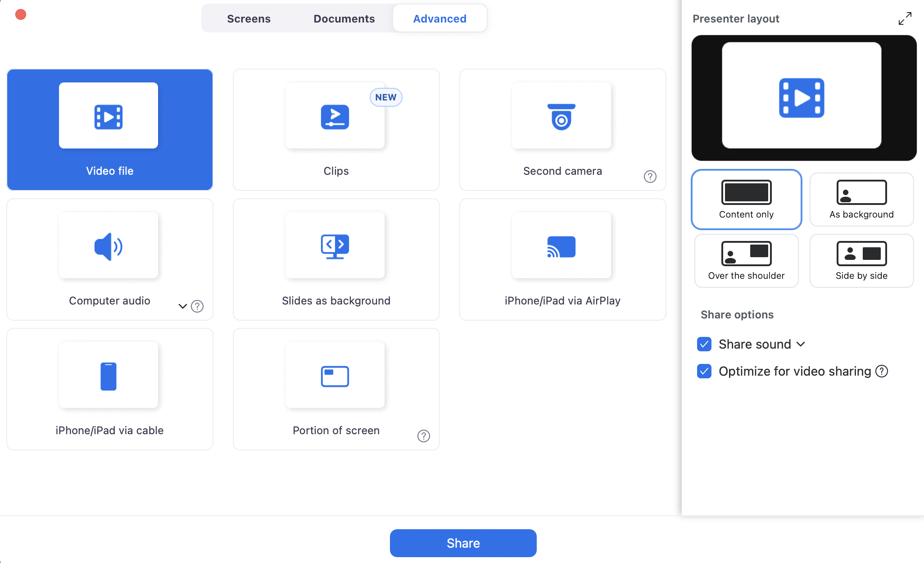Select the Second camera icon
Image resolution: width=924 pixels, height=563 pixels.
561,116
